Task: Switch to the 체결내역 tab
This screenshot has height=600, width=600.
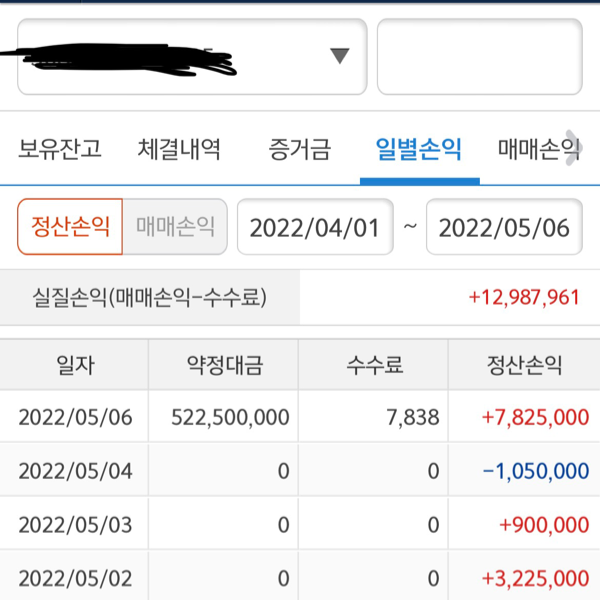Action: tap(179, 151)
